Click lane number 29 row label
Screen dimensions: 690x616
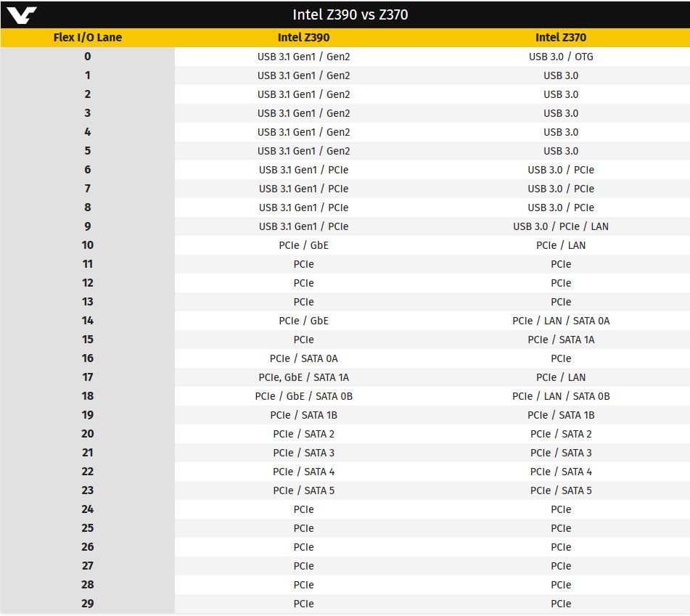click(88, 604)
